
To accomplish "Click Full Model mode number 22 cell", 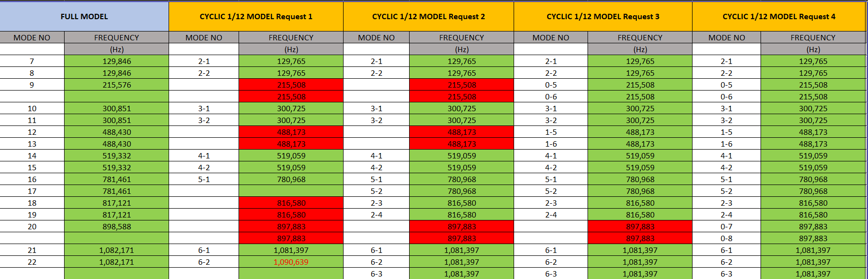I will click(x=32, y=262).
